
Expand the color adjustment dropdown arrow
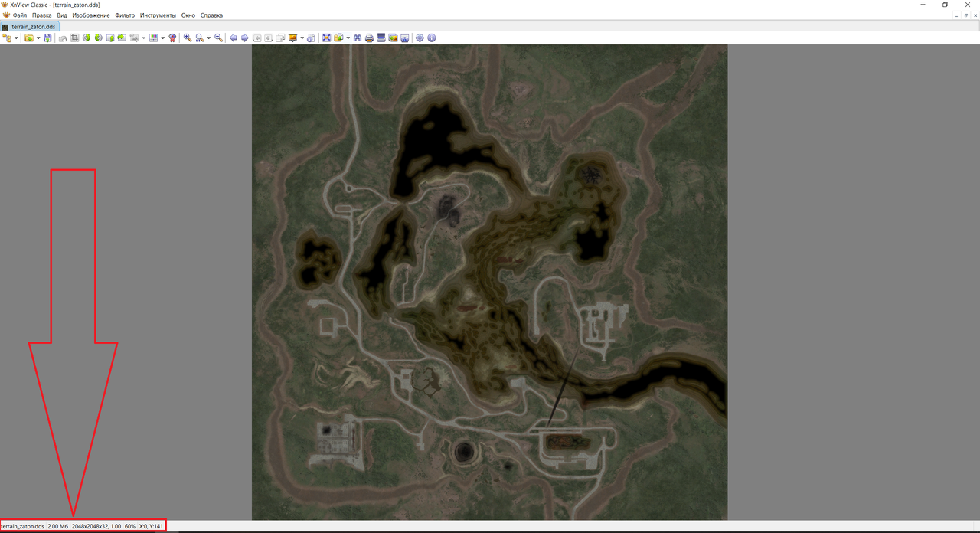point(162,38)
